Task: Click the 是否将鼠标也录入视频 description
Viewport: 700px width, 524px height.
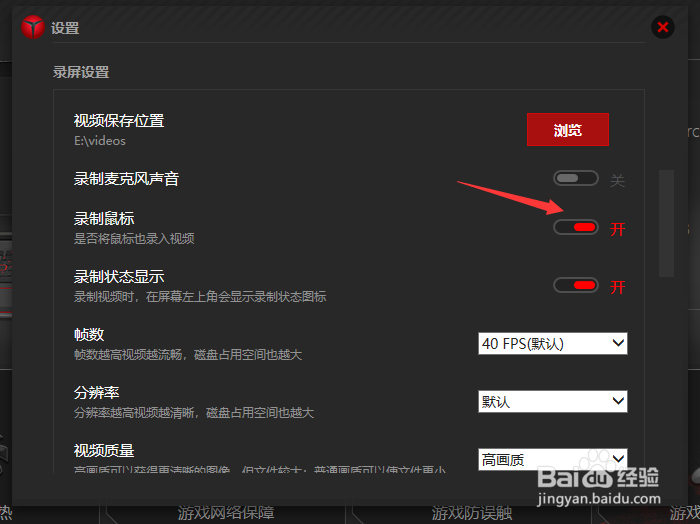Action: (x=134, y=239)
